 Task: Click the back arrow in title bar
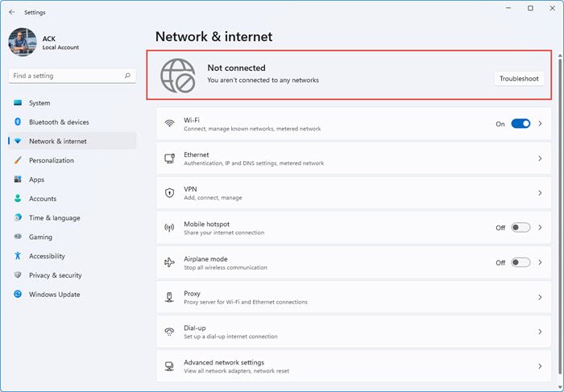pos(11,12)
